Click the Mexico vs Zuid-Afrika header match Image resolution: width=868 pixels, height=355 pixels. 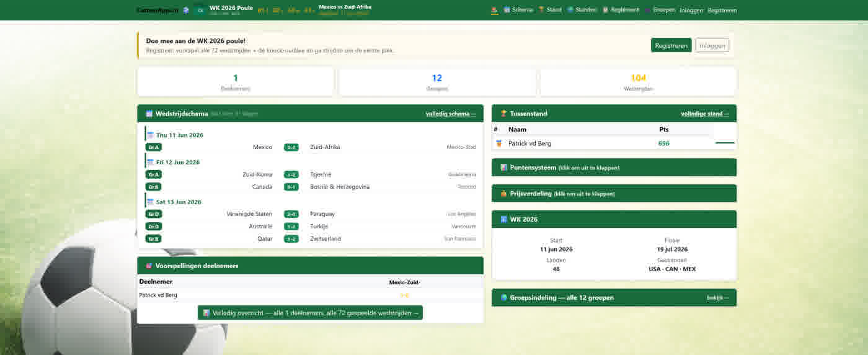tap(345, 7)
